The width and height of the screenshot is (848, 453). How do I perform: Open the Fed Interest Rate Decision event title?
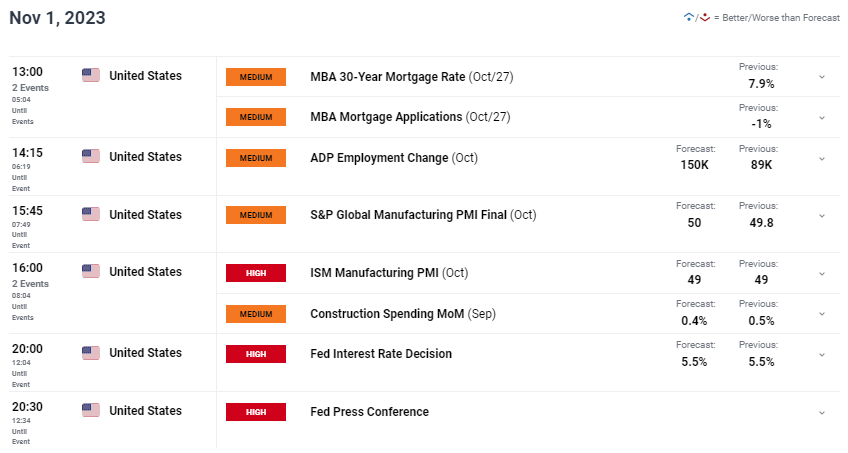(381, 354)
